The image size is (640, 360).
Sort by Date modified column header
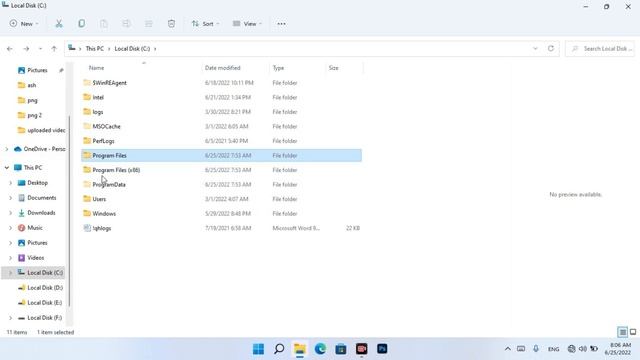pos(222,68)
